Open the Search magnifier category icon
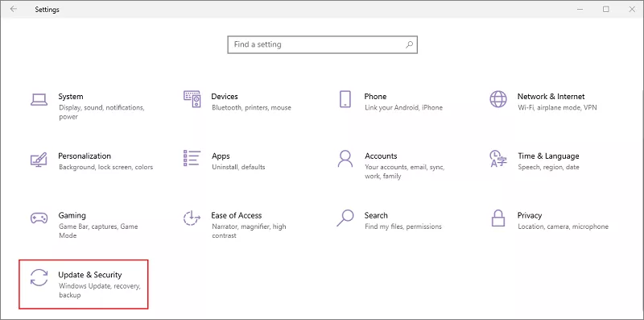Screen dimensions: 644x320 pyautogui.click(x=345, y=218)
